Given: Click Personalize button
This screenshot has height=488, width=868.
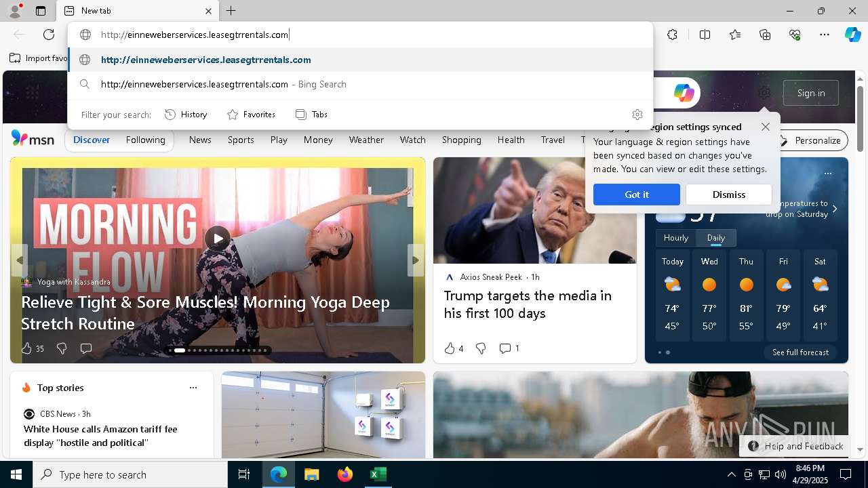Looking at the screenshot, I should (811, 140).
